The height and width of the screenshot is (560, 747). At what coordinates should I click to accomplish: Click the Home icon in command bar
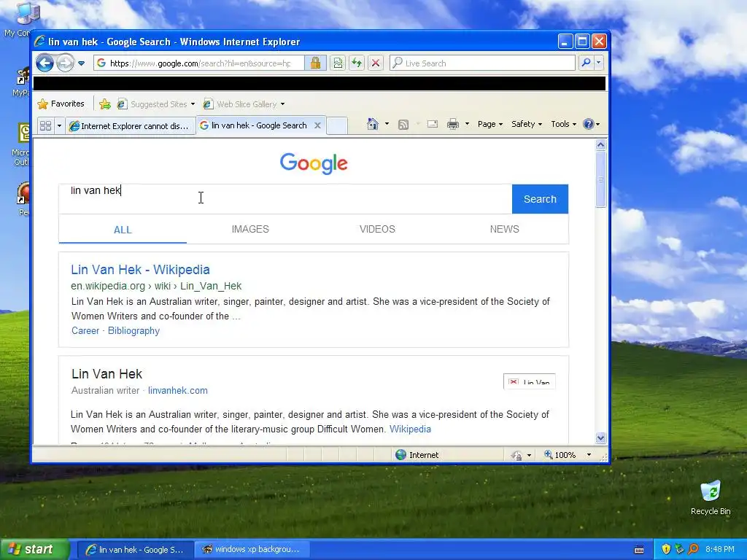(373, 124)
